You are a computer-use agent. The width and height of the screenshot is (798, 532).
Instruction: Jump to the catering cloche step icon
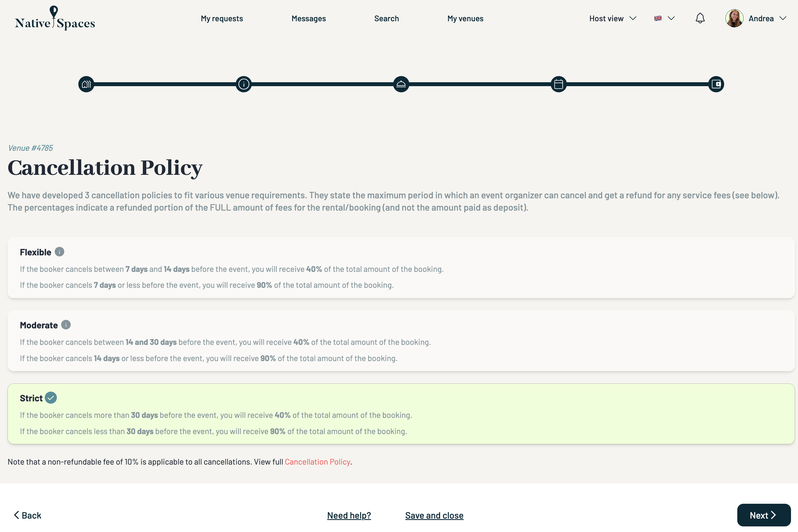[x=401, y=84]
